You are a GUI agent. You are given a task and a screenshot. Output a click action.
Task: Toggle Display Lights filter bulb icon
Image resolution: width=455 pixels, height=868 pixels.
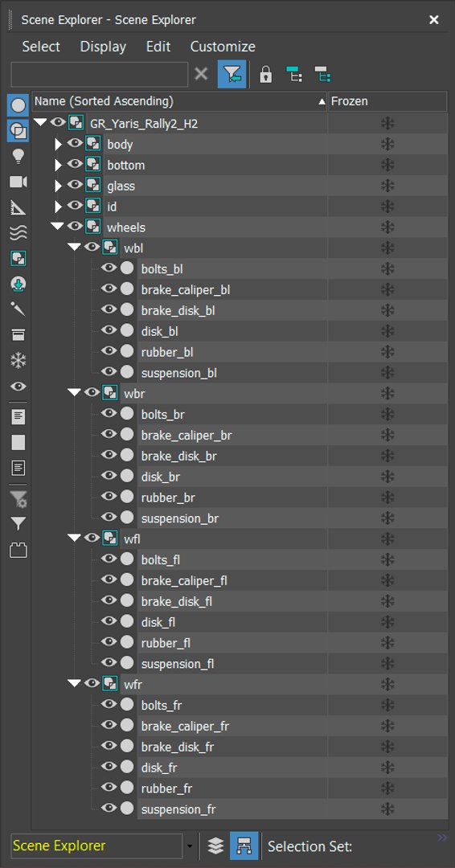pyautogui.click(x=18, y=157)
